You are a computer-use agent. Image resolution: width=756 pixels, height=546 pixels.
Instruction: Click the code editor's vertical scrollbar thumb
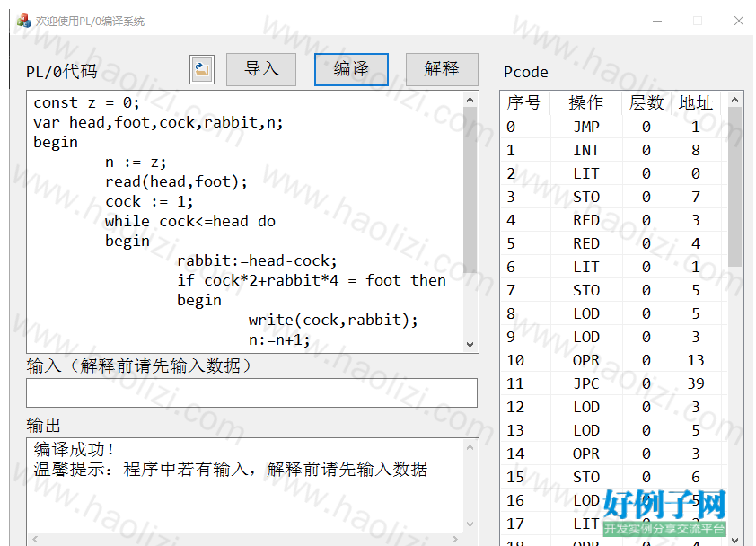(x=470, y=190)
